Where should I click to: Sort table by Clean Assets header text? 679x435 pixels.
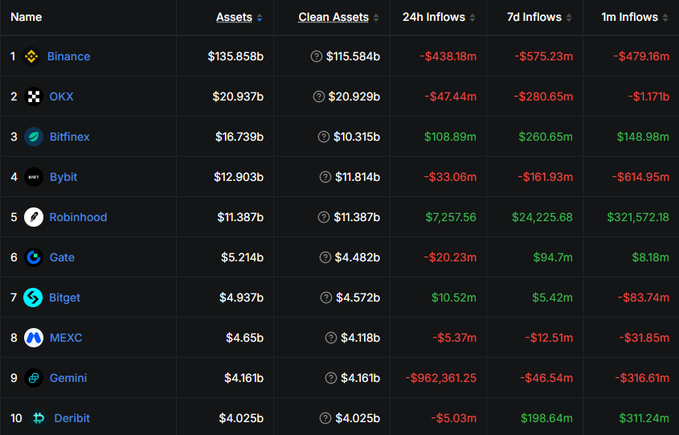[x=333, y=17]
